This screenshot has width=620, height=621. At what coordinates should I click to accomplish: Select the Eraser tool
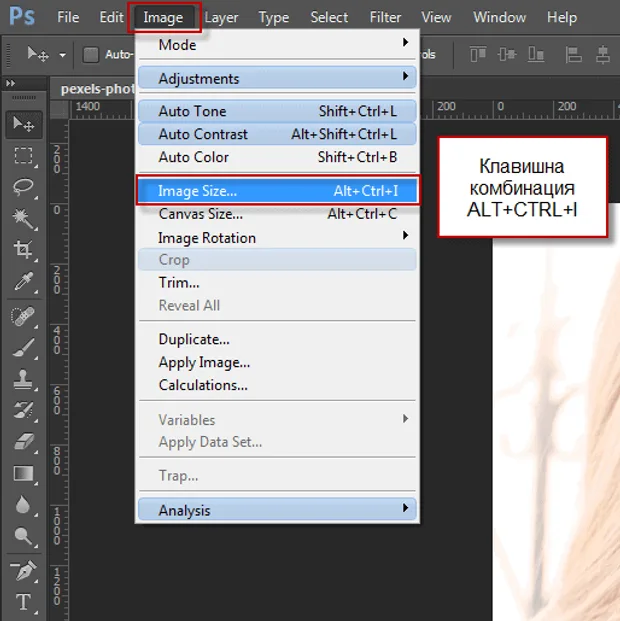(x=24, y=442)
